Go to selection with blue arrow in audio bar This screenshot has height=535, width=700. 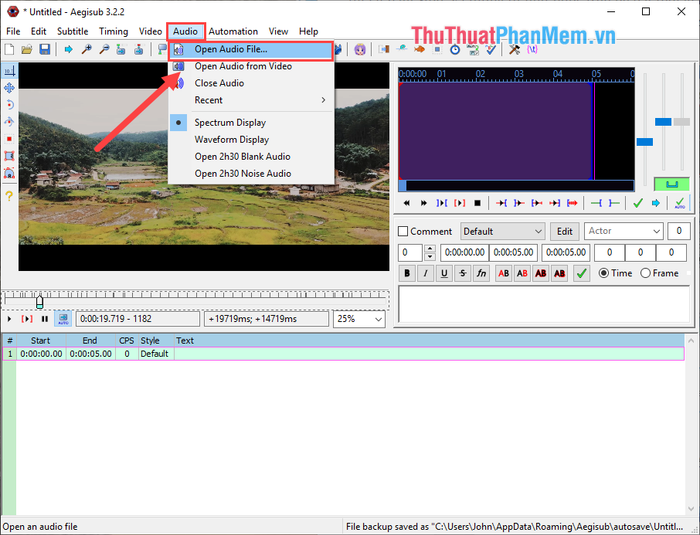pos(655,203)
